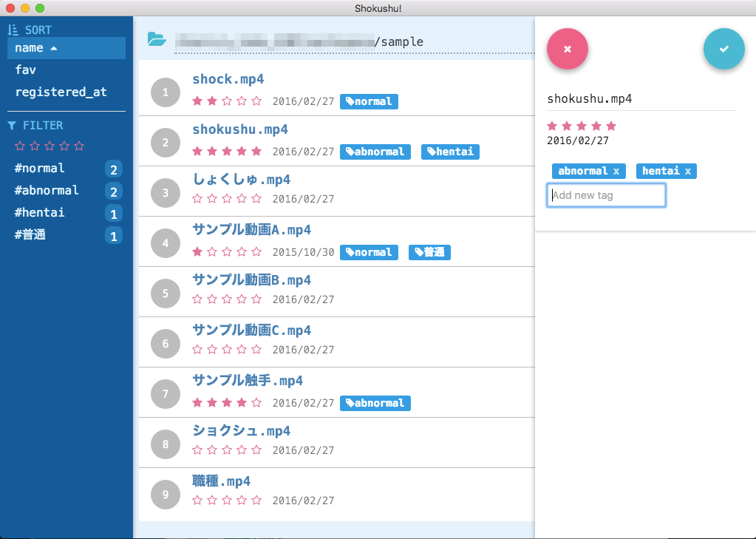Click number 2 circle for shokushu.mp4
Viewport: 756px width, 539px height.
(x=166, y=143)
